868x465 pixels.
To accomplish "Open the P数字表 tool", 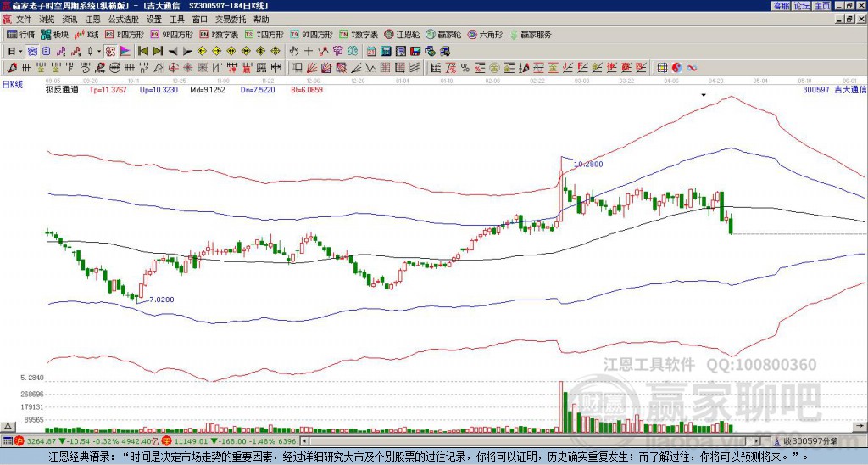I will [x=220, y=34].
